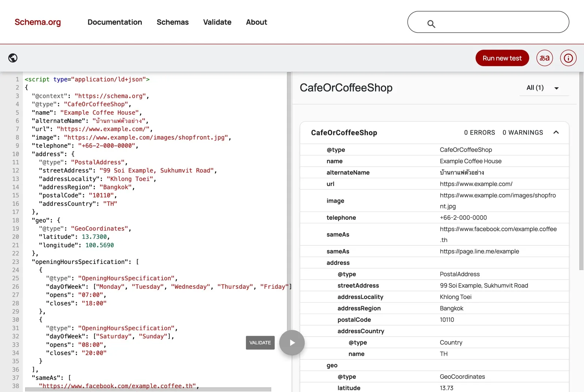Click the addressLocality value Khlong Toei
The height and width of the screenshot is (392, 584).
456,297
